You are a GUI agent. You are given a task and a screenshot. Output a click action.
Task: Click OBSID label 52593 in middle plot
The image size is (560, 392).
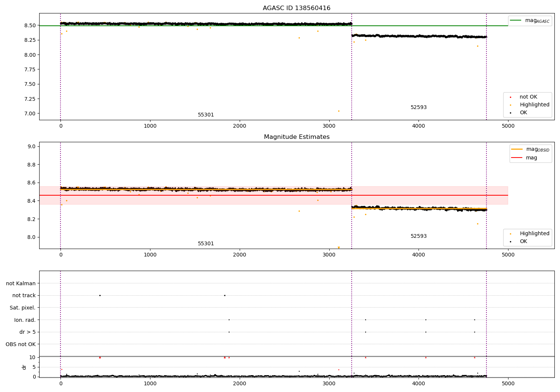[419, 236]
